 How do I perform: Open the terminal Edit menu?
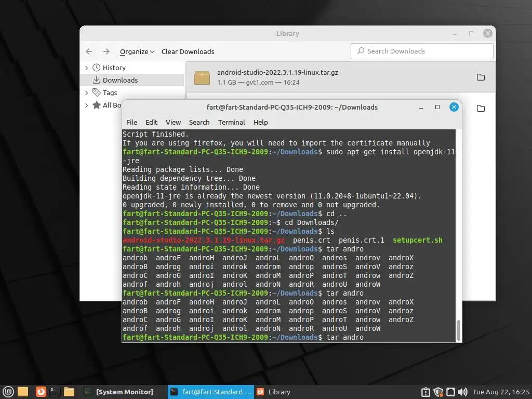coord(151,122)
